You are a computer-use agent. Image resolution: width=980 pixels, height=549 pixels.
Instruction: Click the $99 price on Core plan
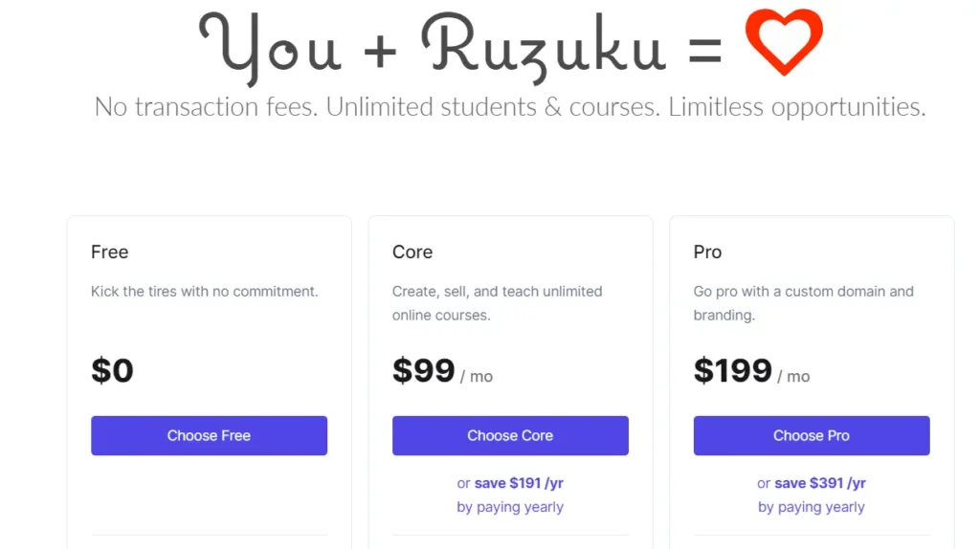(x=424, y=370)
